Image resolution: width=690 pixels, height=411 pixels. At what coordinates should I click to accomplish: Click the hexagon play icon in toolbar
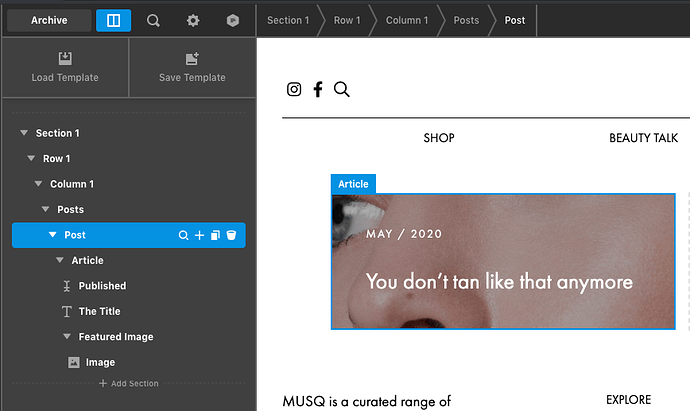[232, 20]
